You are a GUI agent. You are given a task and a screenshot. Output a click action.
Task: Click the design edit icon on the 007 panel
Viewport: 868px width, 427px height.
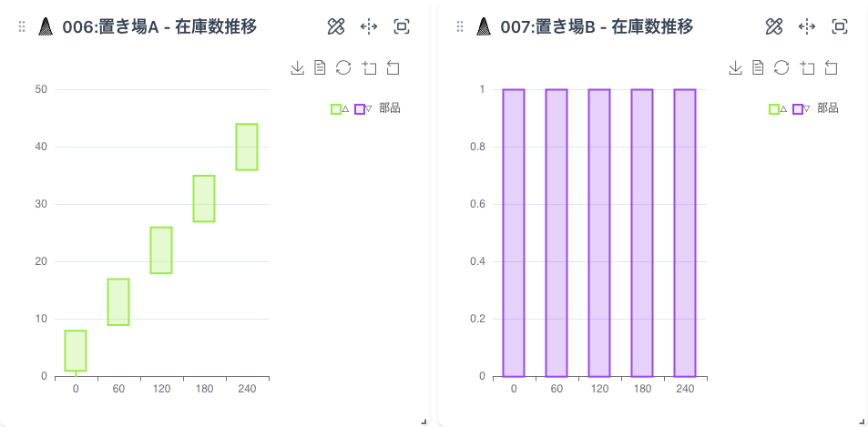(x=774, y=26)
